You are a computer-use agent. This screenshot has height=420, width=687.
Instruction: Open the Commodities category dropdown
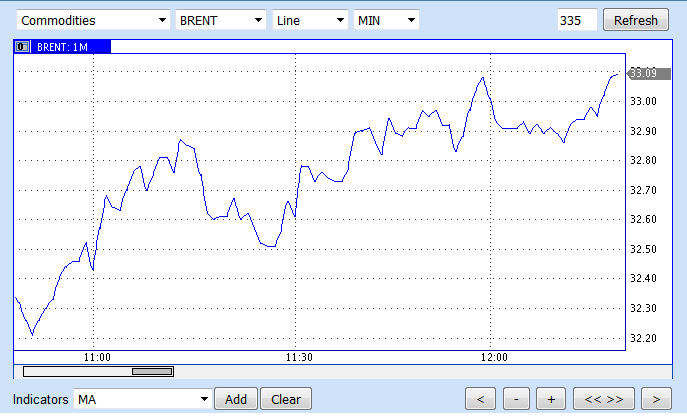point(93,20)
